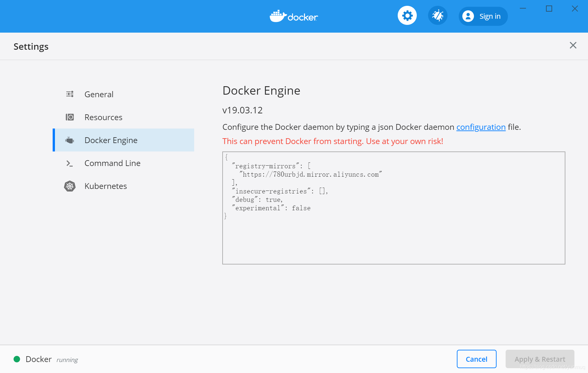Click the v19.03.12 version text
The width and height of the screenshot is (588, 373).
tap(243, 110)
